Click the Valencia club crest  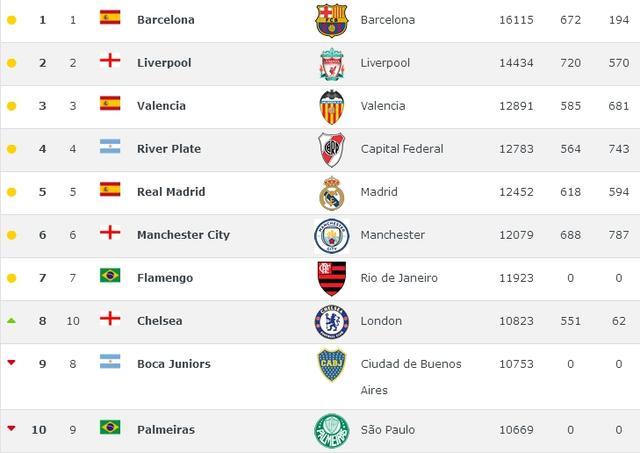pos(331,107)
